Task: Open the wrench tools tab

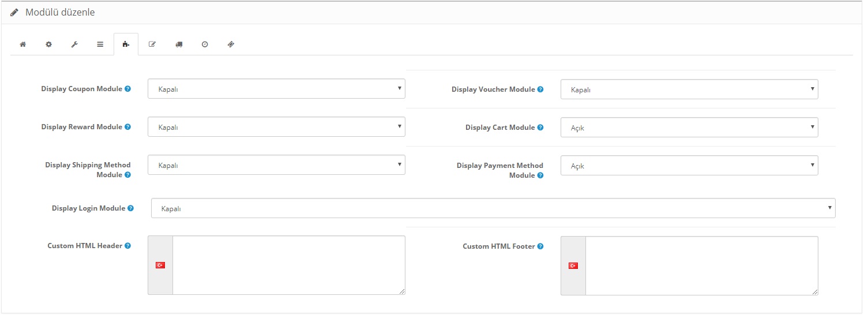Action: click(x=74, y=44)
